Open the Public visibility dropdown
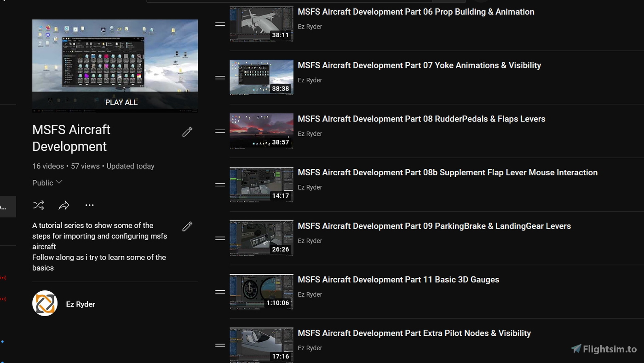This screenshot has width=644, height=363. (x=46, y=183)
